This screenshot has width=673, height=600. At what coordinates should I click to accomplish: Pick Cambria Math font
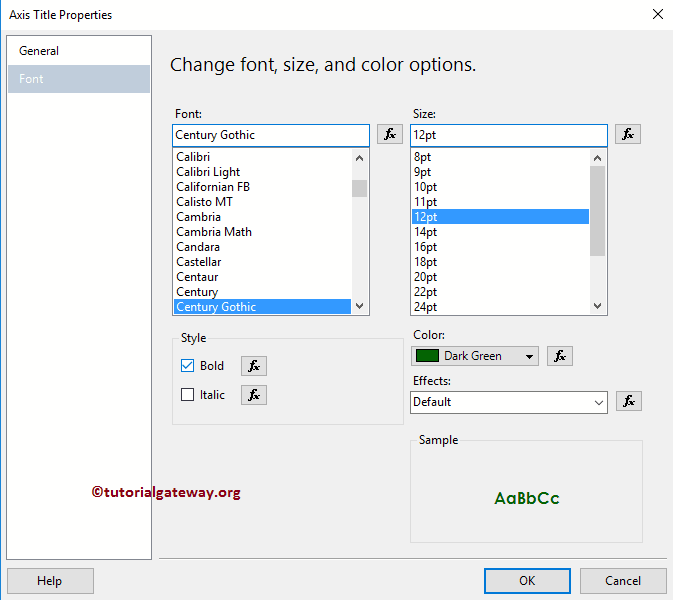[262, 232]
